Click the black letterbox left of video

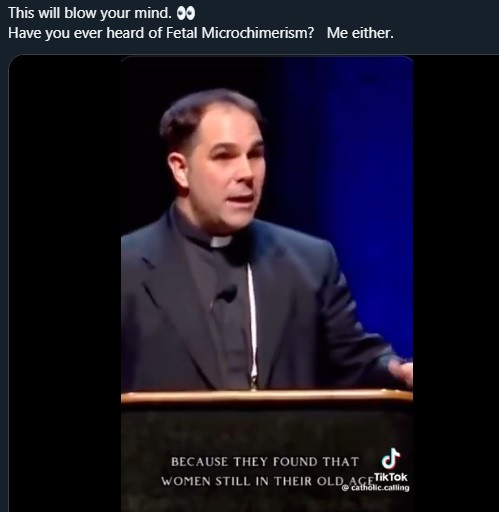65,283
